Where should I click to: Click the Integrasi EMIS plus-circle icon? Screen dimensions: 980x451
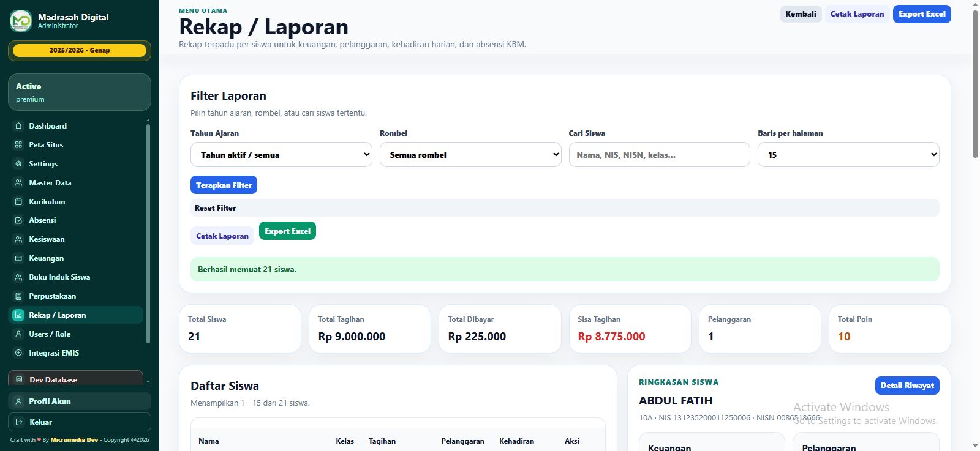18,353
